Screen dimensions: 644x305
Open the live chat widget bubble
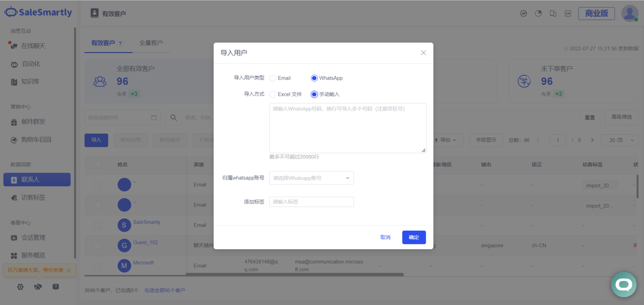624,284
